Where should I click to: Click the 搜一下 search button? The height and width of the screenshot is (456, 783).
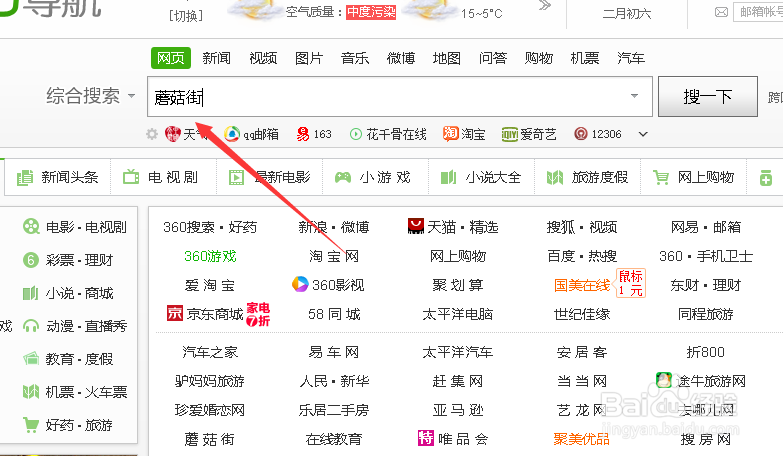708,96
